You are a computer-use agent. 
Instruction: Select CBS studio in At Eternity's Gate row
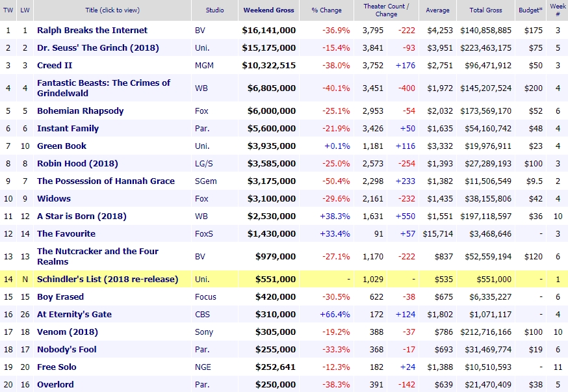click(x=202, y=315)
